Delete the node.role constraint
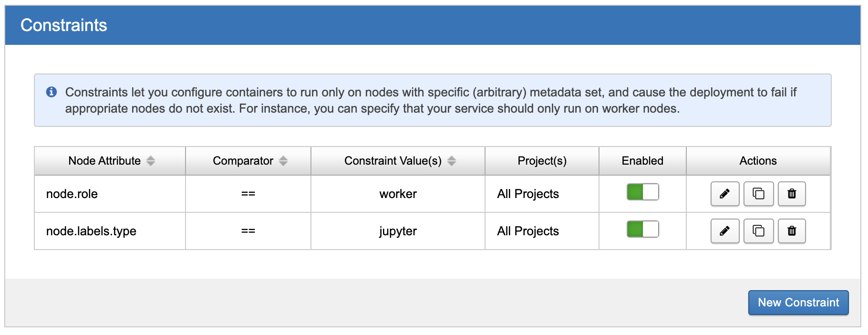 pyautogui.click(x=792, y=194)
